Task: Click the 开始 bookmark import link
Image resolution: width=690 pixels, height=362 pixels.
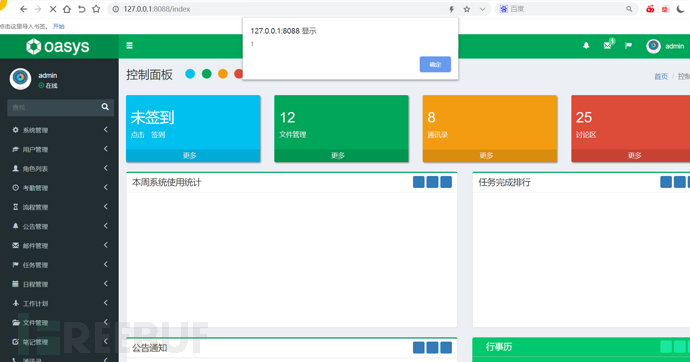Action: (x=59, y=26)
